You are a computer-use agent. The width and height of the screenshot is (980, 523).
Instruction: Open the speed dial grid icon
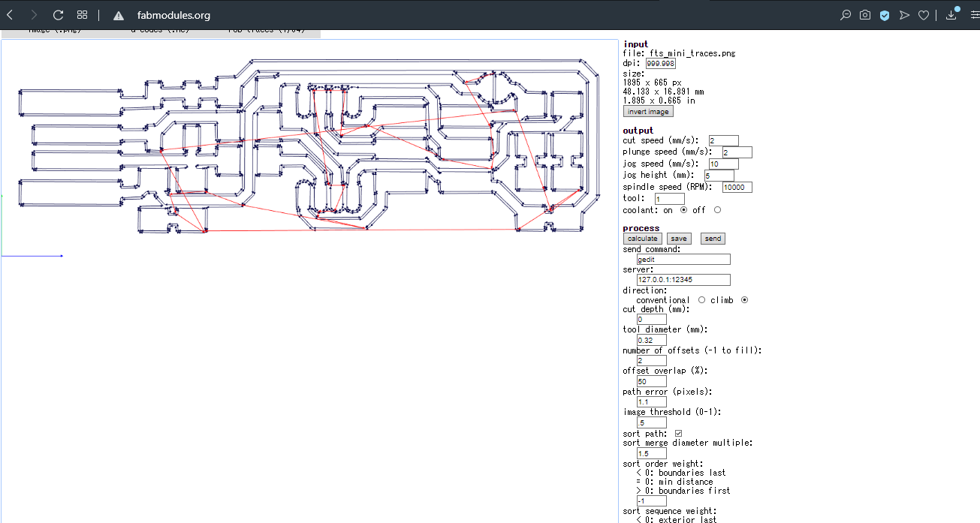pos(83,15)
